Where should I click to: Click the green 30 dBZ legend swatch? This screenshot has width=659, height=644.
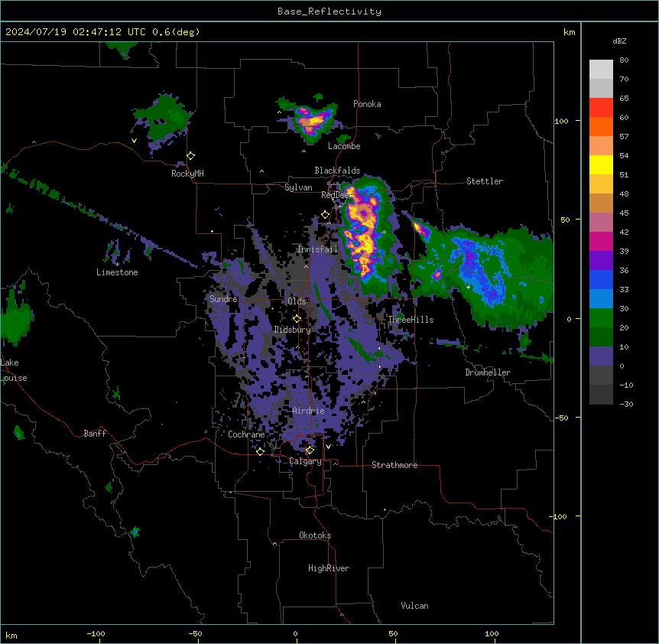[601, 318]
